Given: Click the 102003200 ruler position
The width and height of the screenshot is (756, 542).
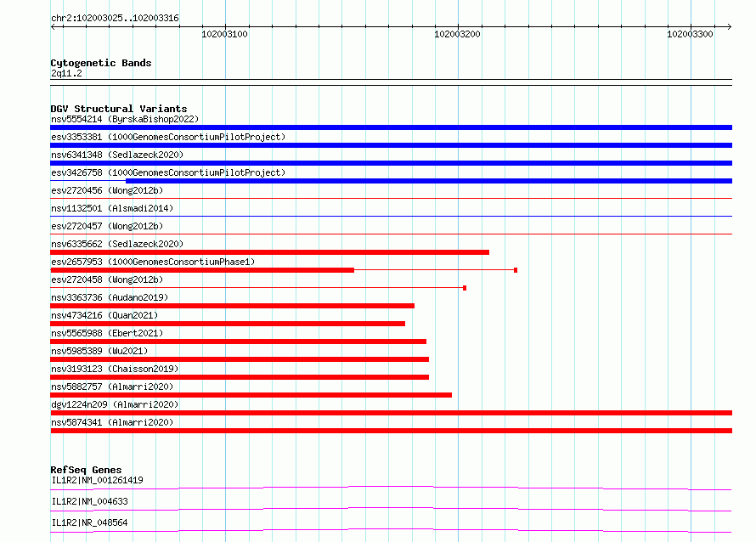Looking at the screenshot, I should 458,34.
